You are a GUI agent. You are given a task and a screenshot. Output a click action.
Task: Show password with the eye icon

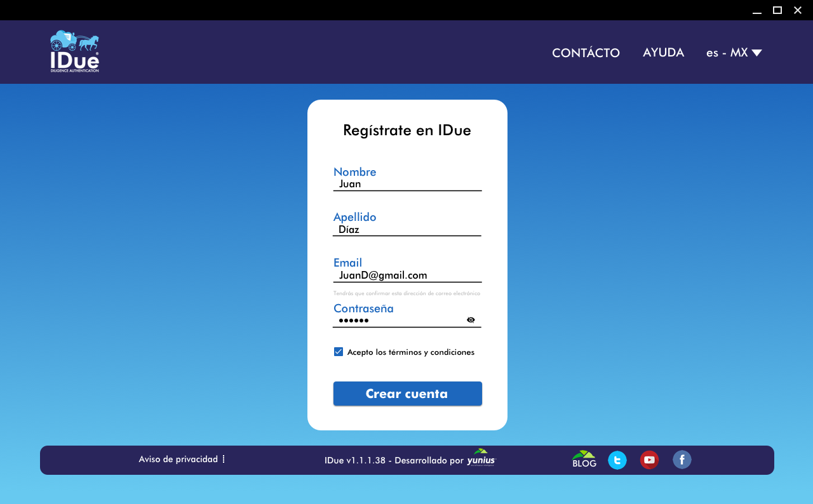471,320
